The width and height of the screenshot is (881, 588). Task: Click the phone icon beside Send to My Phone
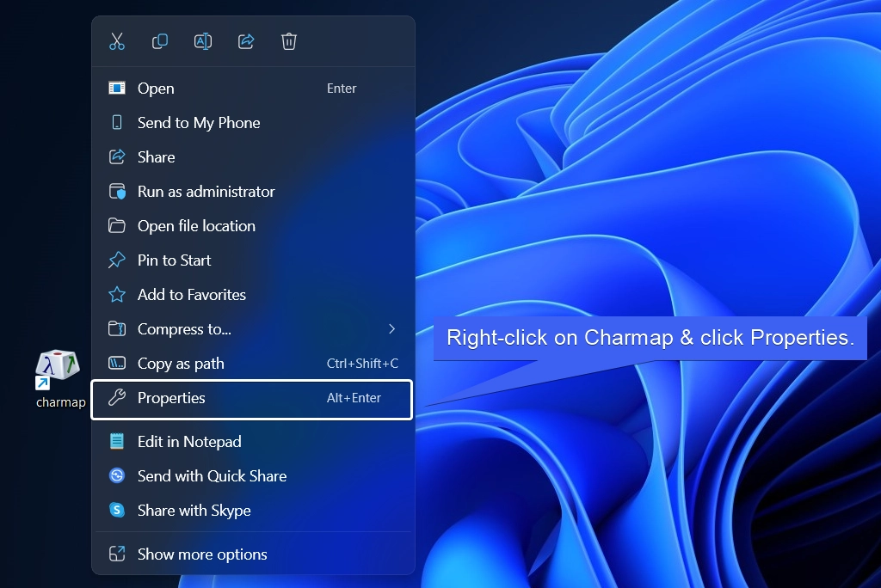click(117, 122)
